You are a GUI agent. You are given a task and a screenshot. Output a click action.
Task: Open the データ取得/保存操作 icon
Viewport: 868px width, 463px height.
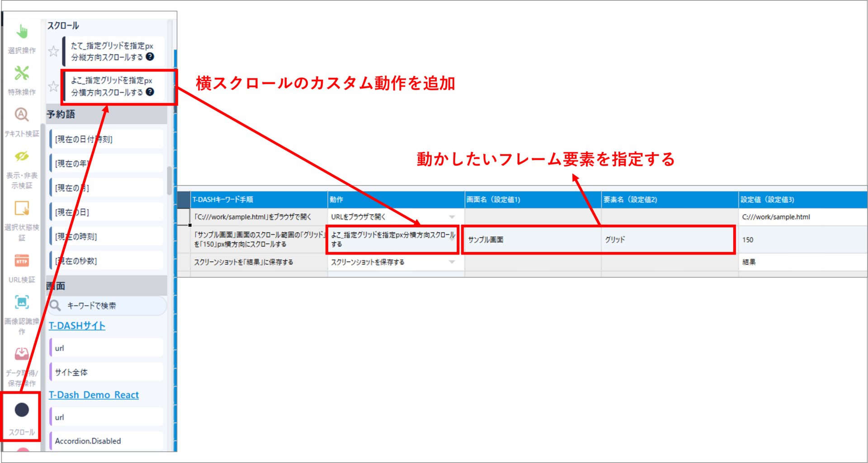[22, 354]
